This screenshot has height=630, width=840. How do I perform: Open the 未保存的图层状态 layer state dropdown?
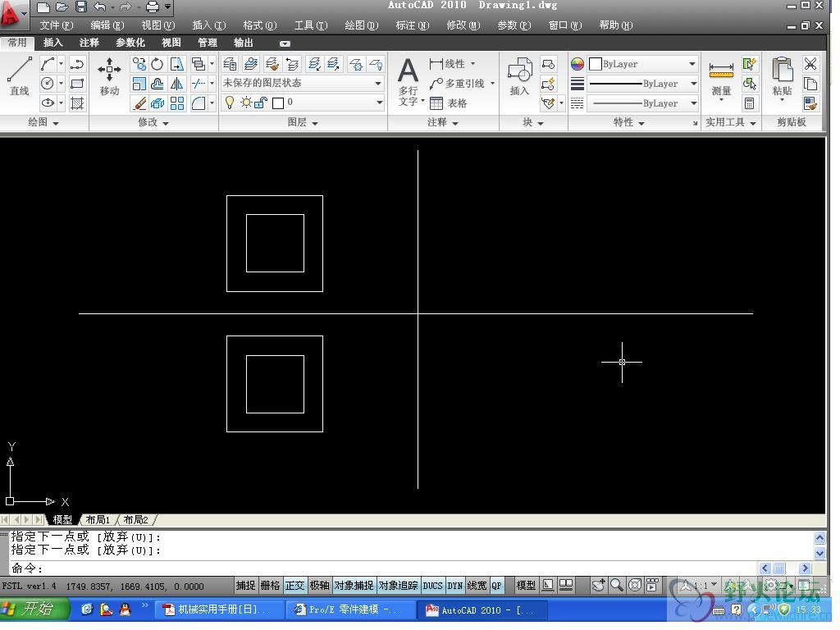302,83
